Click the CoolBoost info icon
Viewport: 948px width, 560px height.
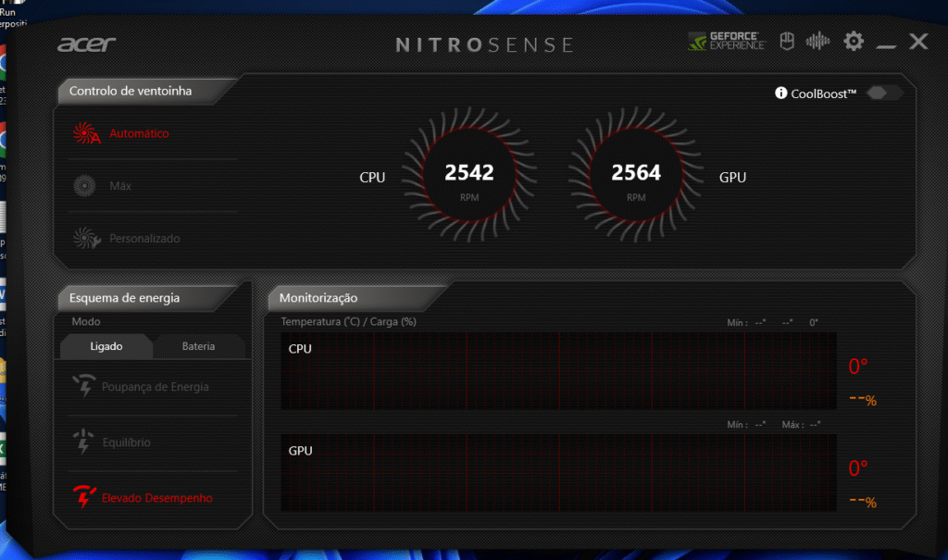(780, 93)
